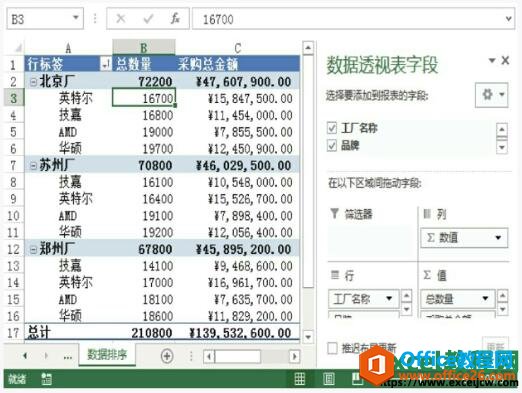Click the select-all corner triangle
522x393 pixels.
[x=18, y=48]
